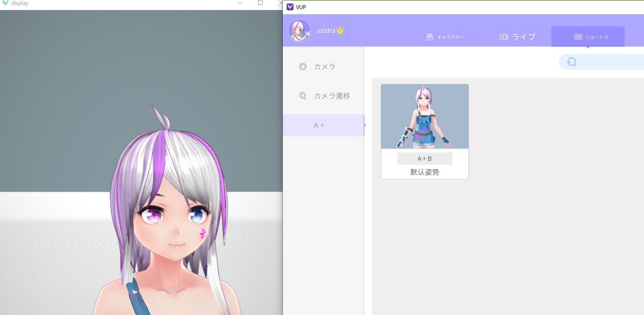Minimize the display window
The width and height of the screenshot is (644, 315).
(x=240, y=3)
